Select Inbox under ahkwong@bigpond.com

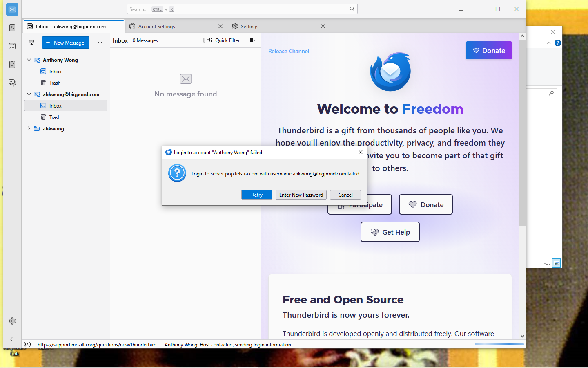(x=66, y=105)
